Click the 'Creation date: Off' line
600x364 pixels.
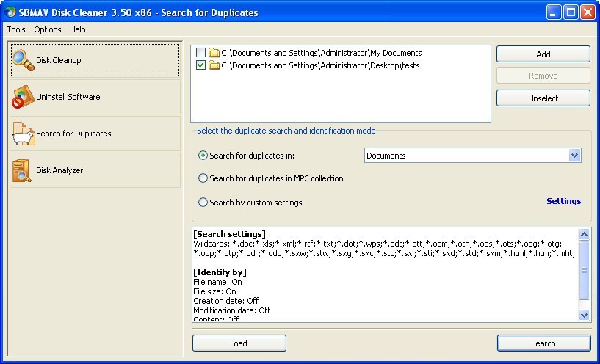pos(225,301)
